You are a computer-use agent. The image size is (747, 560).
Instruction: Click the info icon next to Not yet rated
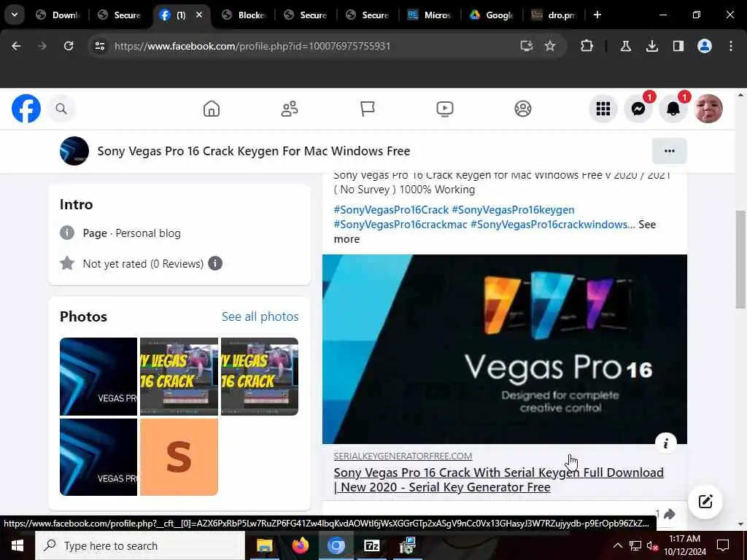(215, 263)
